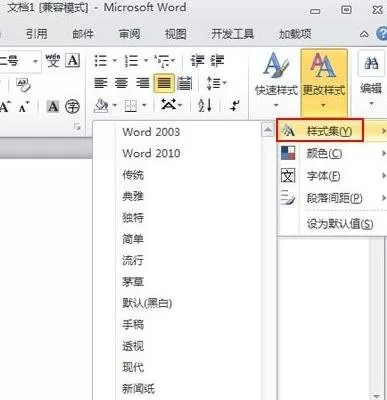The height and width of the screenshot is (400, 387).
Task: Align text left
Action: pos(100,83)
